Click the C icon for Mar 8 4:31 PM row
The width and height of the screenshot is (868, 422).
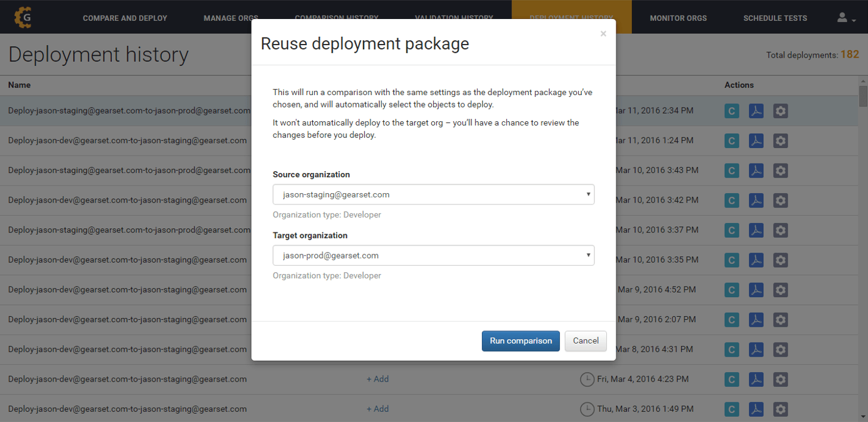732,349
